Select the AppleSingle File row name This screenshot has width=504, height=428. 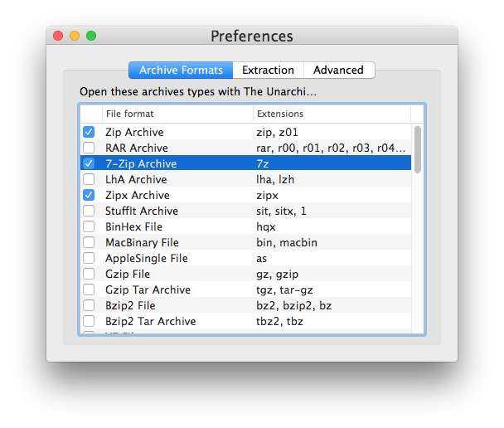[147, 258]
